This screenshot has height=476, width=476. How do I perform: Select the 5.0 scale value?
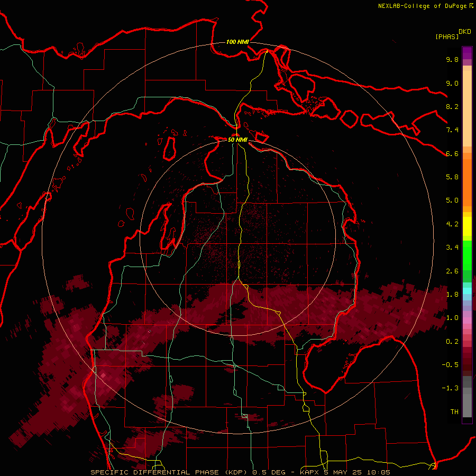452,200
